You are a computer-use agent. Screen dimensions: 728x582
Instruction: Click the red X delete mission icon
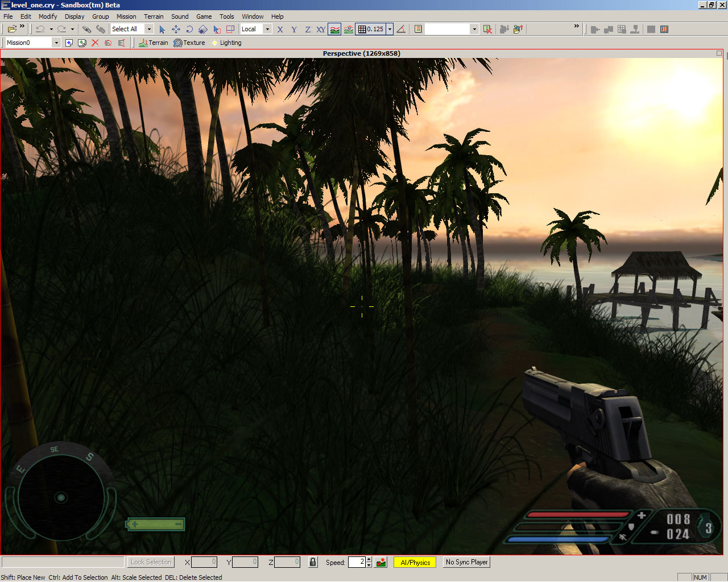coord(95,43)
